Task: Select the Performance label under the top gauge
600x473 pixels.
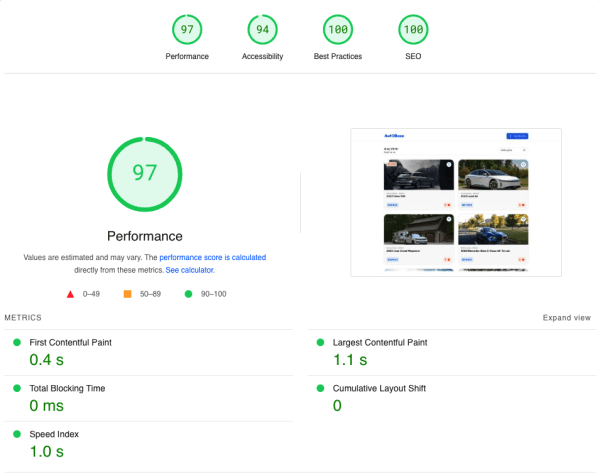Action: click(187, 56)
